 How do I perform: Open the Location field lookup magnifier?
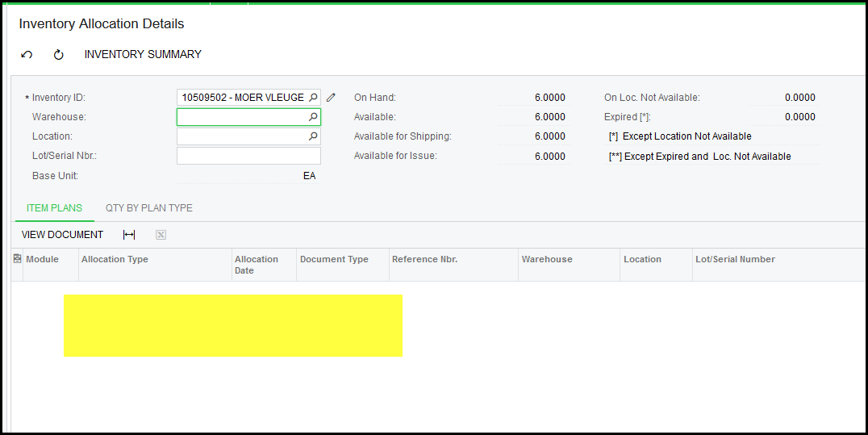coord(313,136)
